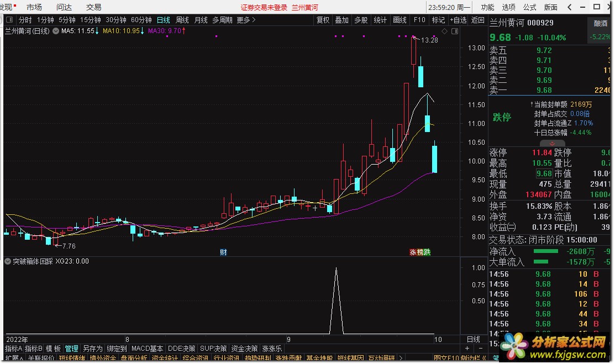Open the 画线 drawing tools
615x364 pixels.
[x=400, y=20]
